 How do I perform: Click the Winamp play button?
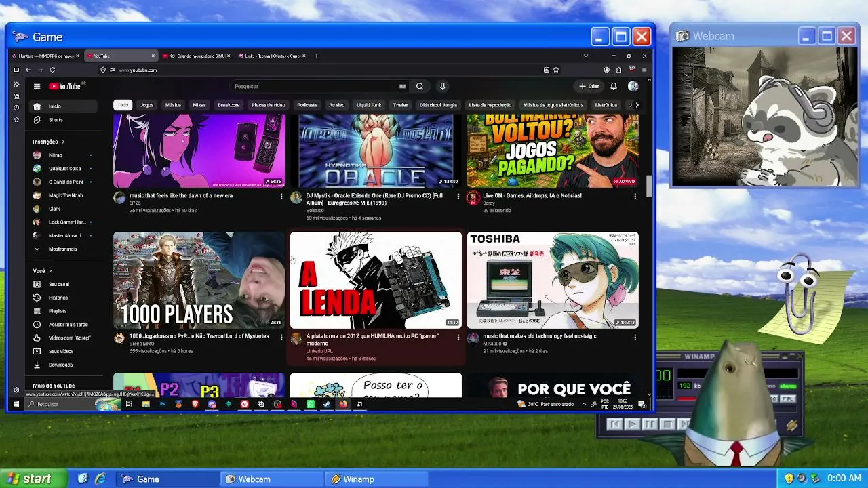pos(631,424)
